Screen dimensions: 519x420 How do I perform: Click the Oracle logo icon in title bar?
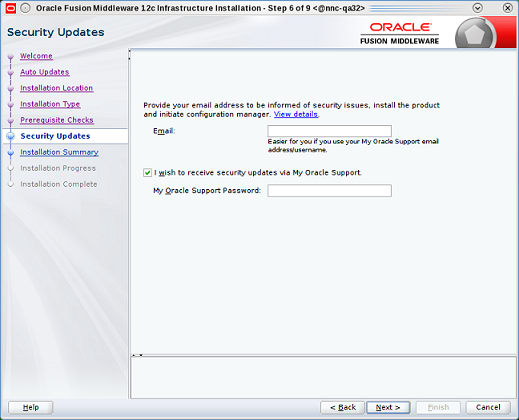10,8
